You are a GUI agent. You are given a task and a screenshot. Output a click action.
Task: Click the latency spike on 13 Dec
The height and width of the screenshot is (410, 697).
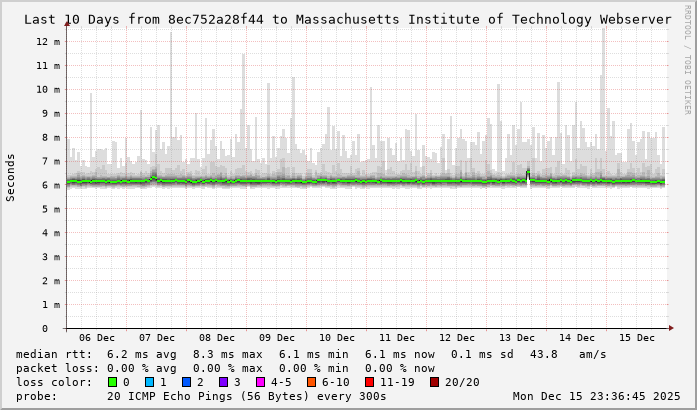point(528,173)
